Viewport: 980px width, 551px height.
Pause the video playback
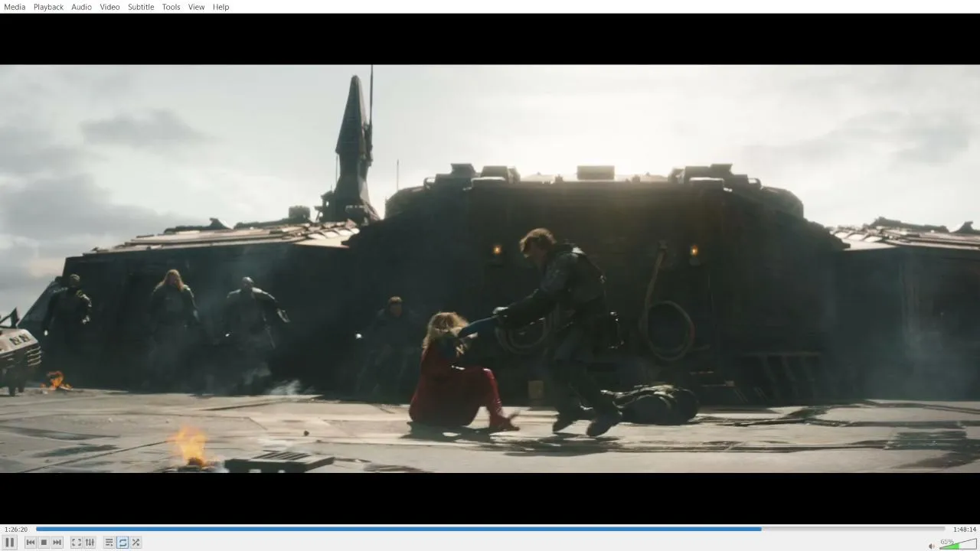(x=10, y=543)
